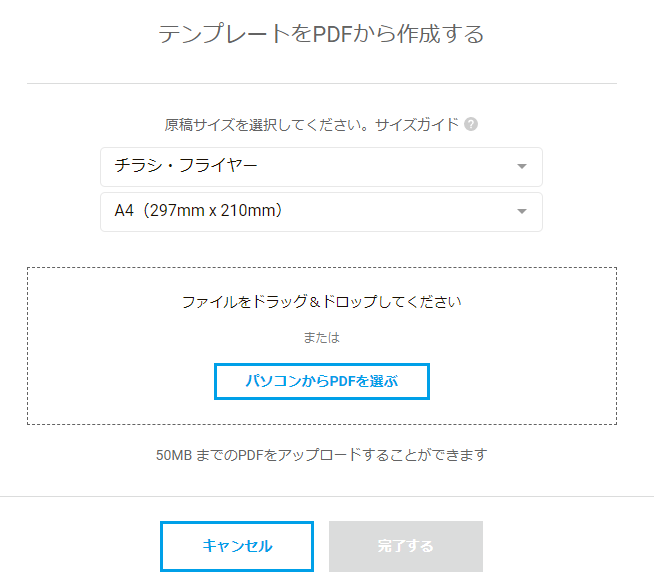Expand the チラシ・フライヤー dropdown arrow
The height and width of the screenshot is (588, 654).
click(x=521, y=166)
